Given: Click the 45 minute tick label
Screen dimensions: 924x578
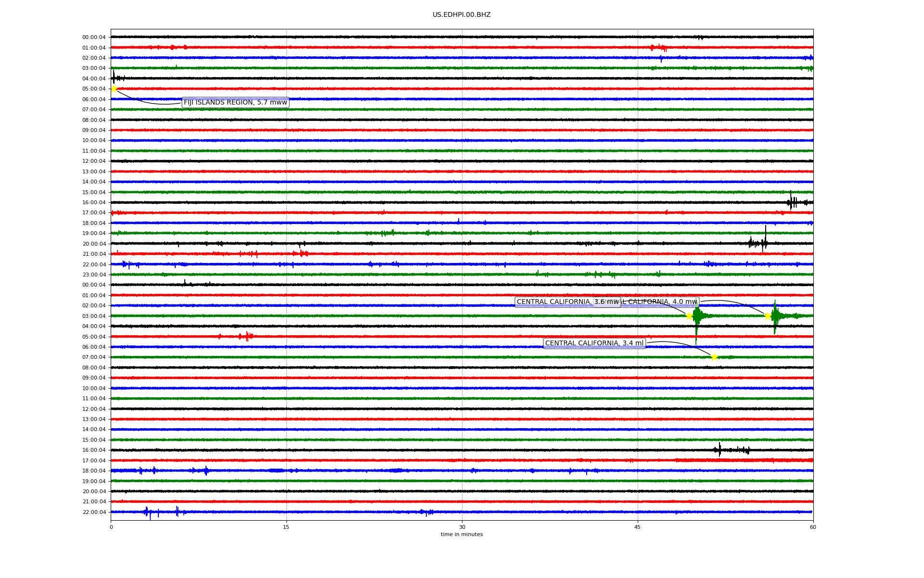Looking at the screenshot, I should click(x=638, y=527).
